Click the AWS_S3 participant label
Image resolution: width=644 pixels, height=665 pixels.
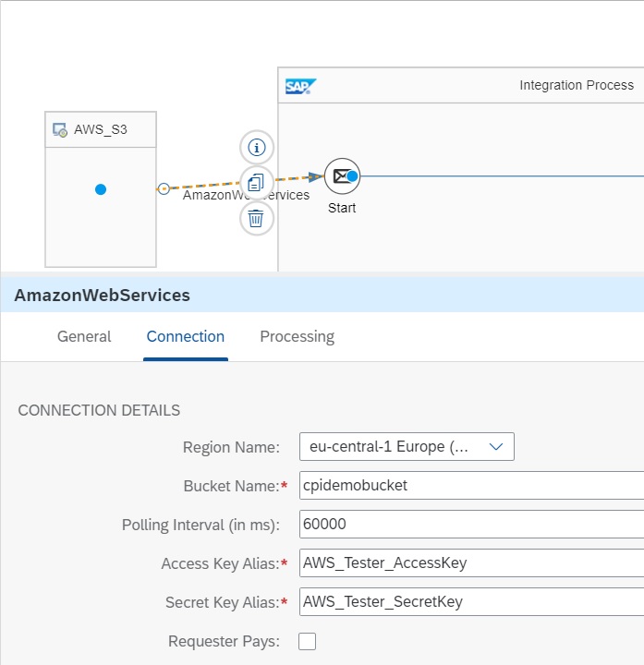pos(101,129)
